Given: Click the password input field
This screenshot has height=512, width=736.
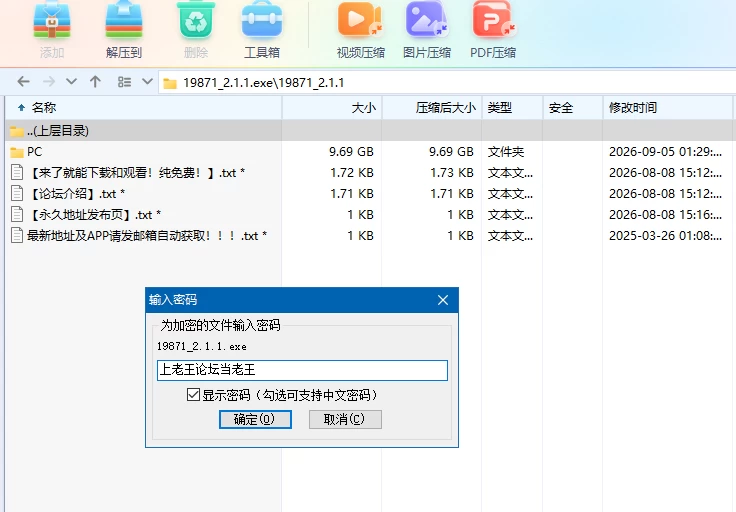Looking at the screenshot, I should (302, 370).
